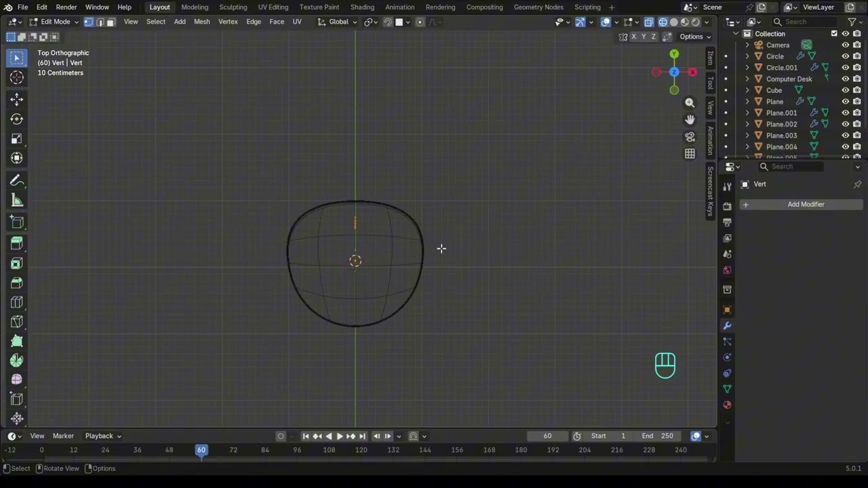Screen dimensions: 868x488
Task: Switch to Sculpting workspace tab
Action: 233,7
